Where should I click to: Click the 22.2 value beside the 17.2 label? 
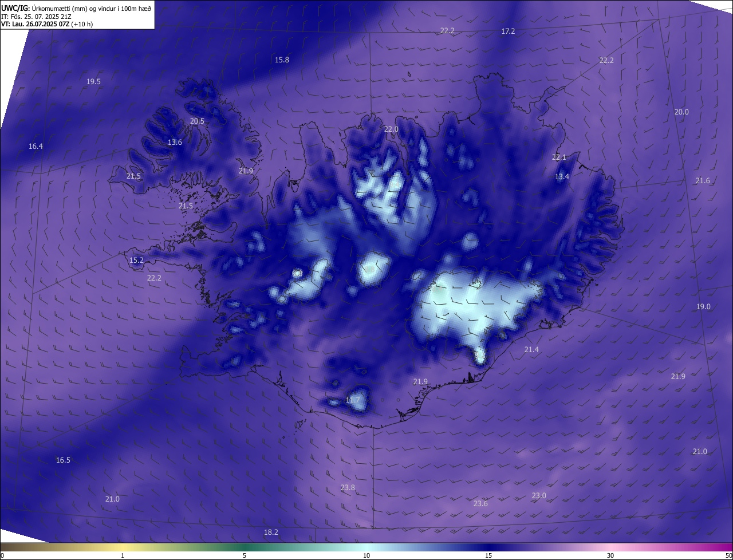(447, 31)
